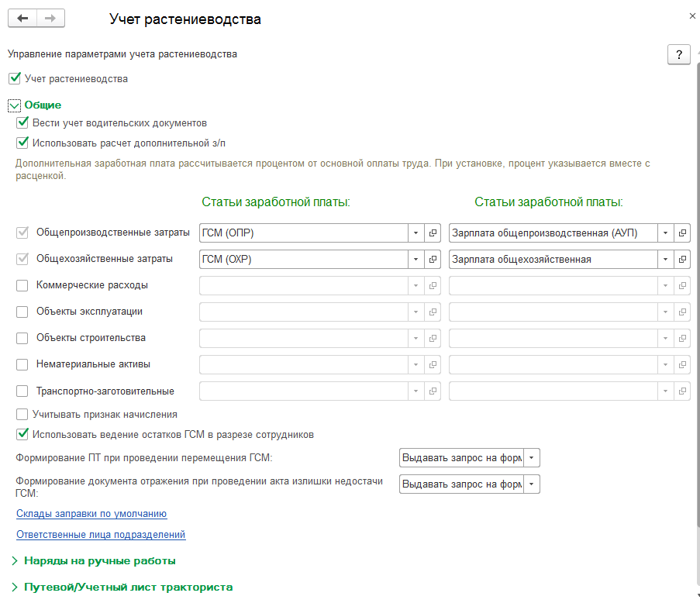This screenshot has height=610, width=700.
Task: Open first Коммерческие расходы dropdown arrow
Action: point(416,285)
